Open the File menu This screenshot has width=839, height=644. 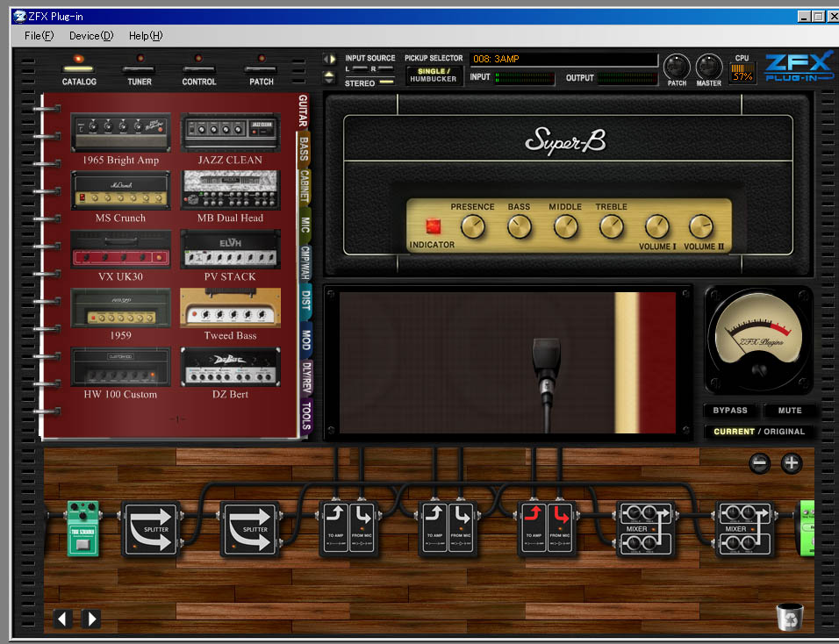pos(39,36)
